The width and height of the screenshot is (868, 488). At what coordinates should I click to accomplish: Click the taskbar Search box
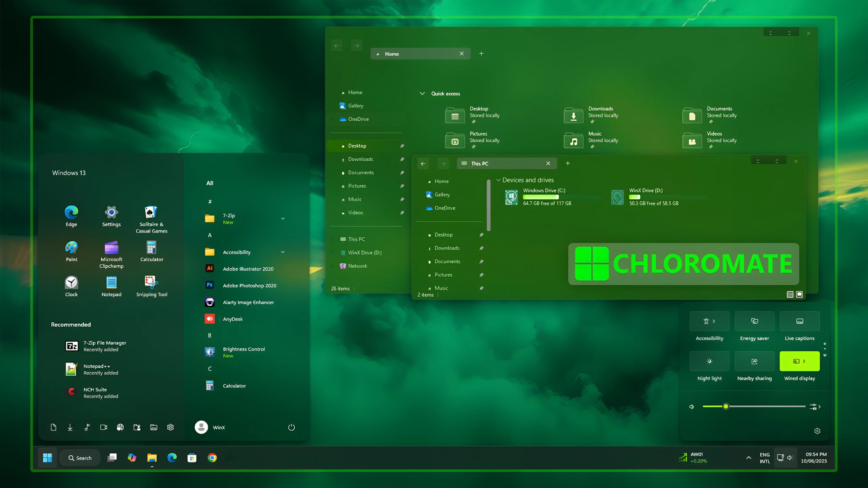80,458
